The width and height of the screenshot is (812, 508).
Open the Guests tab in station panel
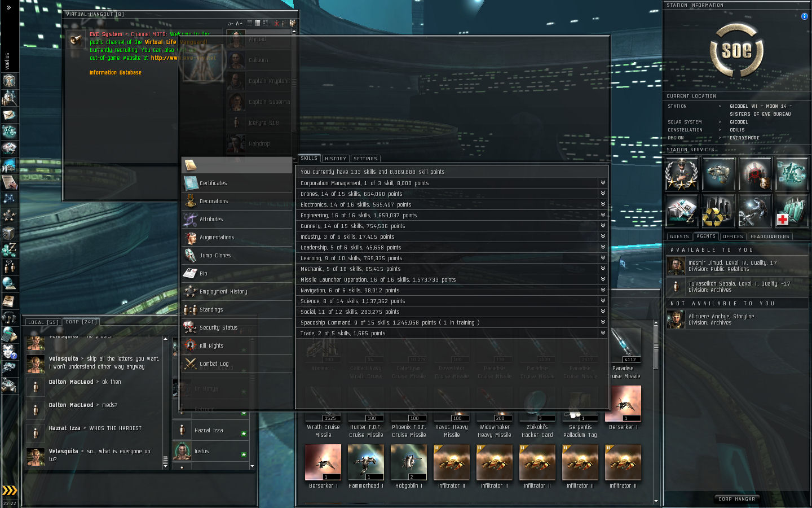click(679, 237)
